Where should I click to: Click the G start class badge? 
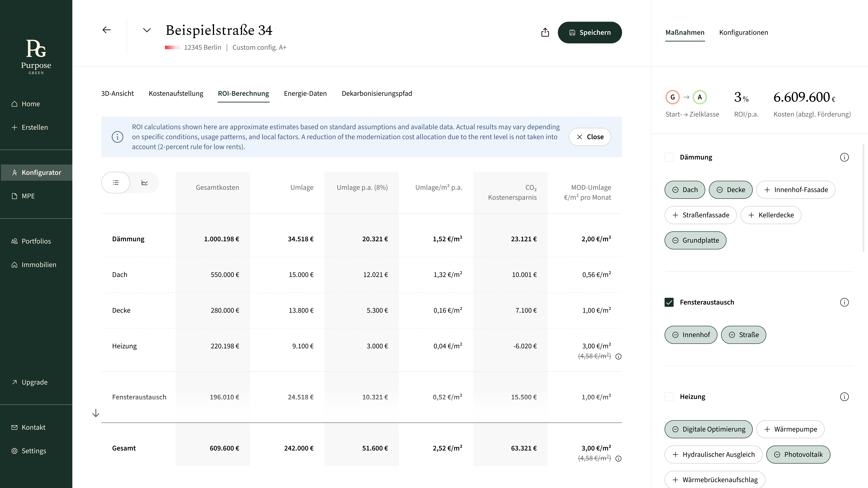point(673,97)
